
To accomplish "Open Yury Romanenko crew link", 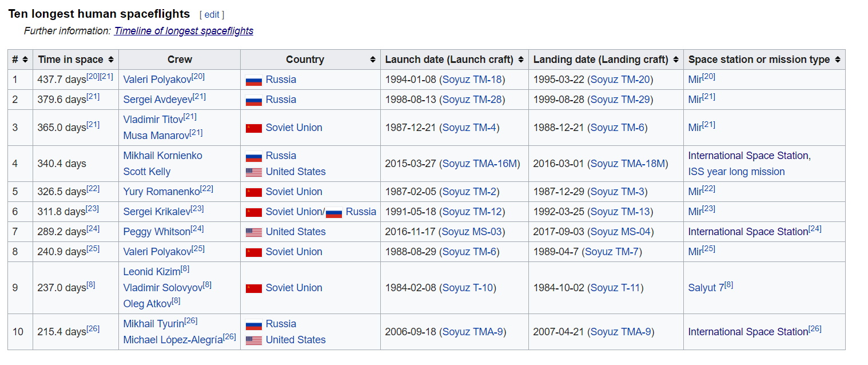I will click(x=162, y=192).
